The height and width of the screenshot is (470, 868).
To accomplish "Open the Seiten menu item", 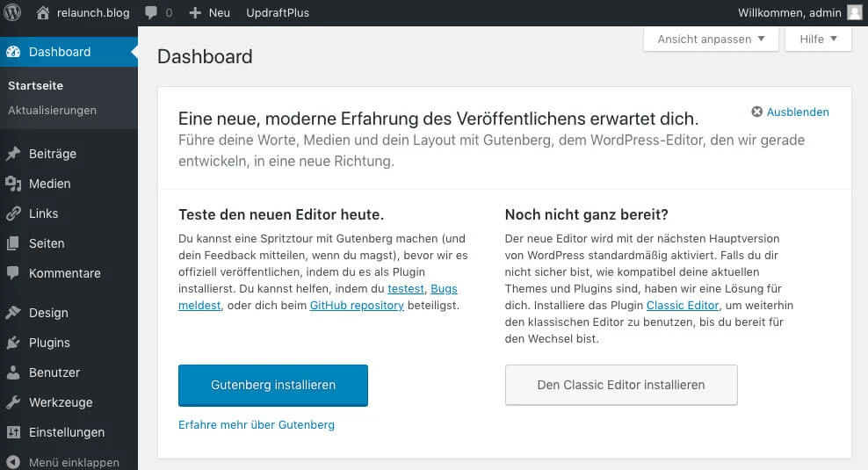I will coord(47,243).
